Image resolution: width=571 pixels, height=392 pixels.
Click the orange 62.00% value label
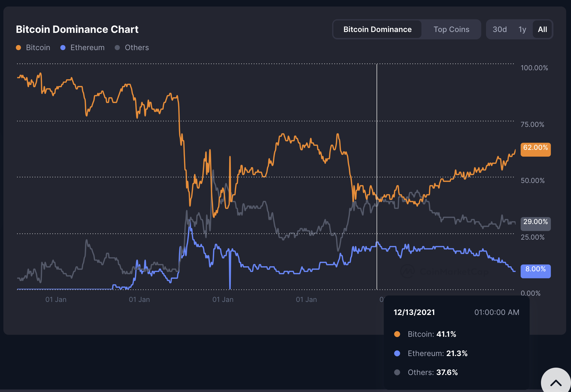[535, 149]
